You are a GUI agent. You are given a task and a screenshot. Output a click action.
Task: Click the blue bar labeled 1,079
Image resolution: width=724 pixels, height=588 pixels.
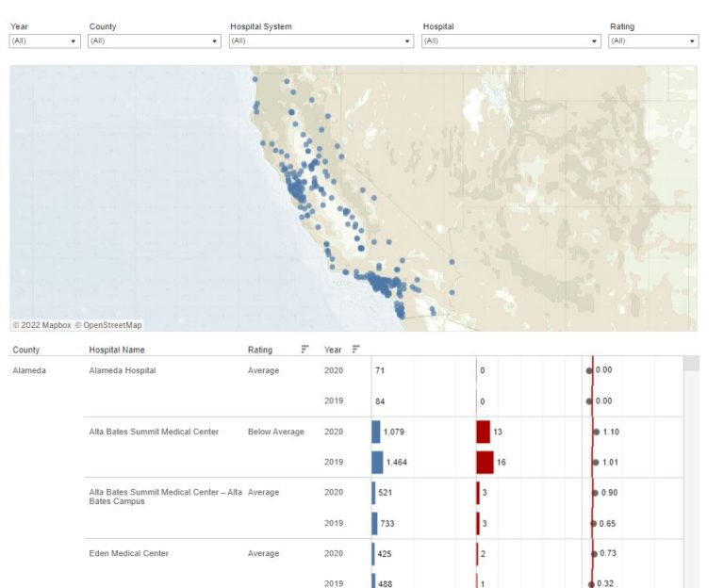pos(375,433)
